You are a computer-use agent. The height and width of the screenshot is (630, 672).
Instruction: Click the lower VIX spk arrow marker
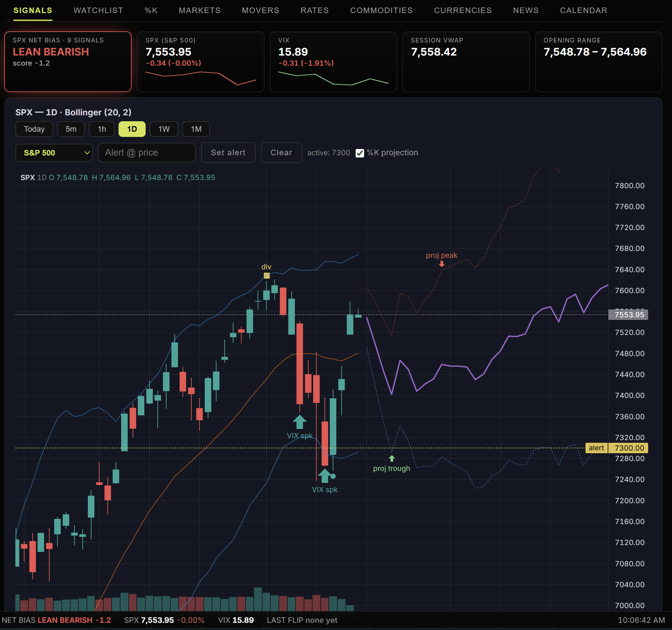coord(325,476)
